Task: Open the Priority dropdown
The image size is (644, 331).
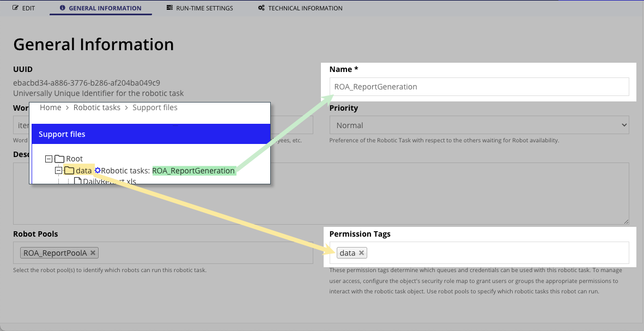Action: (x=479, y=125)
